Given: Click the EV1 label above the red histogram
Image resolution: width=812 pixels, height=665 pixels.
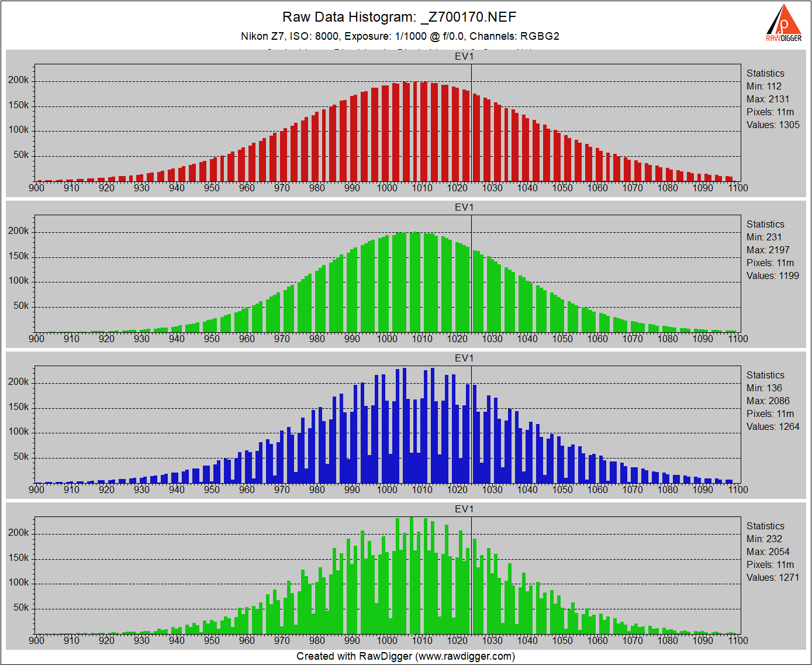Looking at the screenshot, I should [464, 56].
